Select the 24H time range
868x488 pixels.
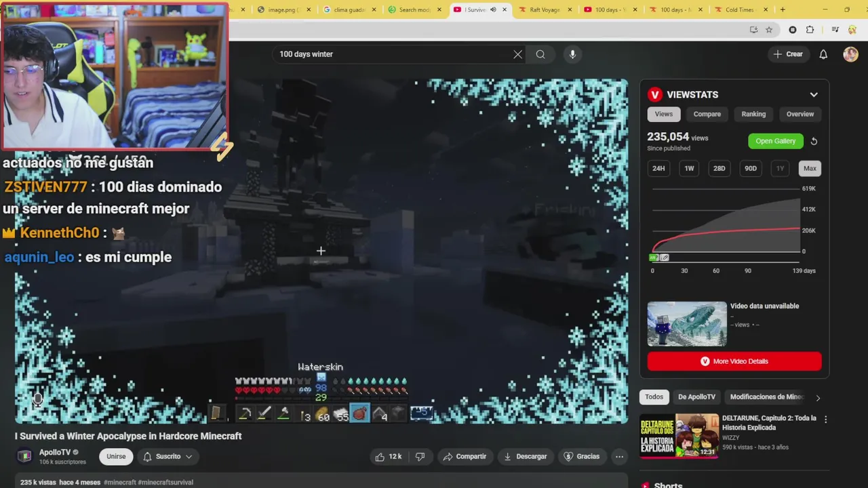click(x=658, y=168)
